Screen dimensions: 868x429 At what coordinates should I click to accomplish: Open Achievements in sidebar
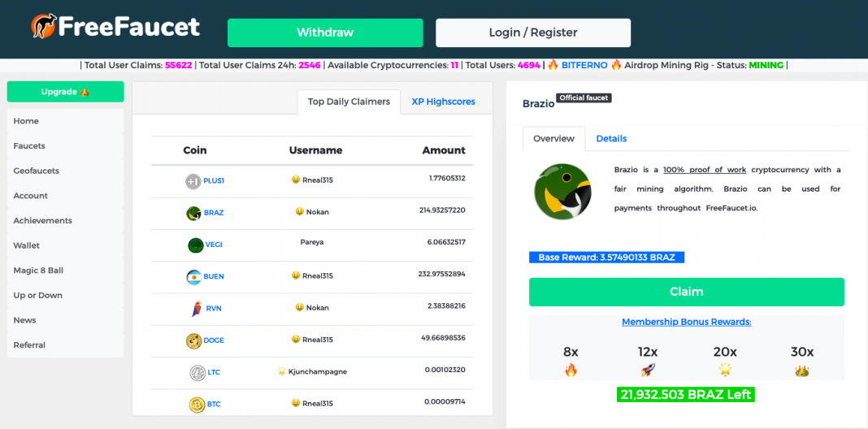coord(65,221)
